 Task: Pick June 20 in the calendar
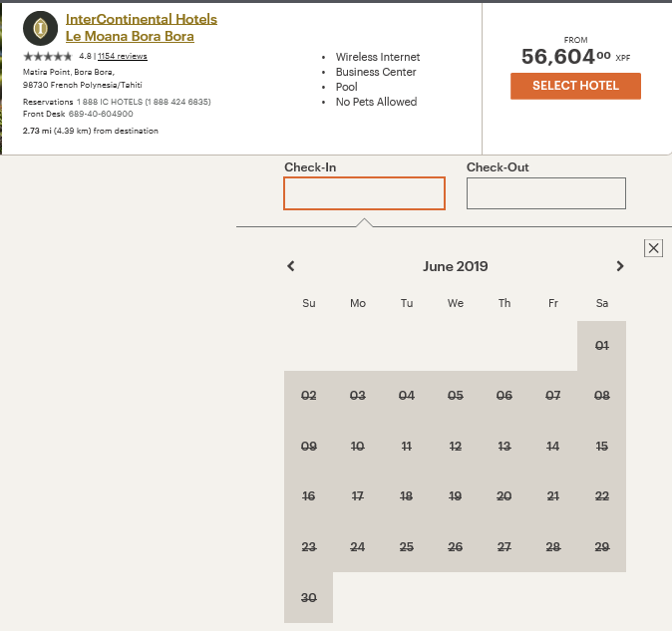coord(504,496)
